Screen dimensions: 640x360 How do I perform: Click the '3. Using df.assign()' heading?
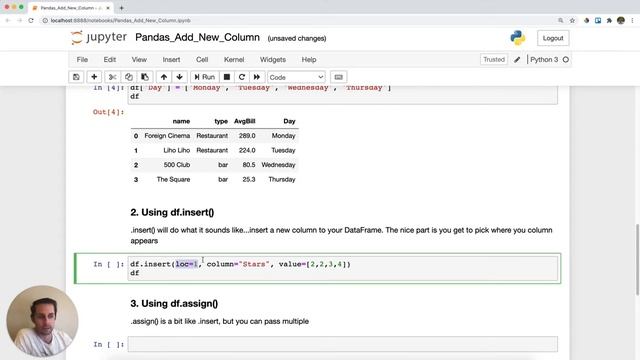coord(174,304)
